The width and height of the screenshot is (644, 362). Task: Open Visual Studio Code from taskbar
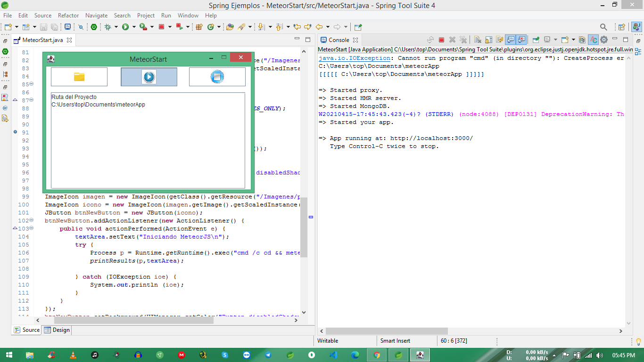(333, 355)
